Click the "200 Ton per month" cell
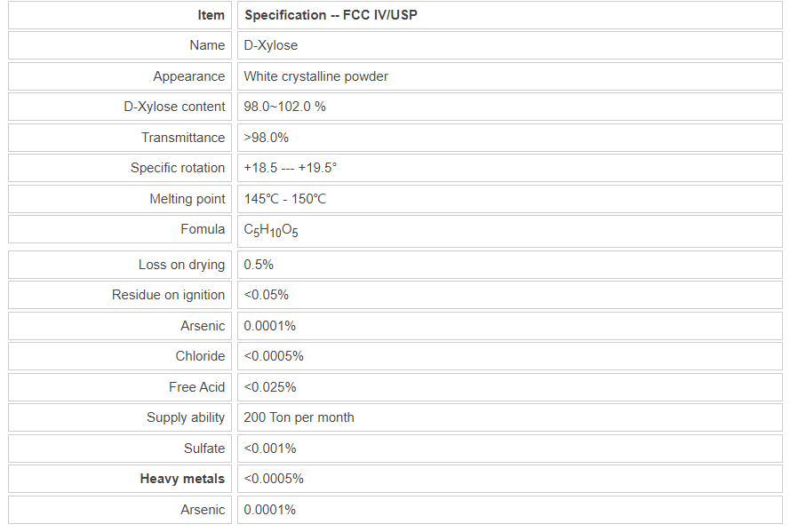 [x=299, y=417]
